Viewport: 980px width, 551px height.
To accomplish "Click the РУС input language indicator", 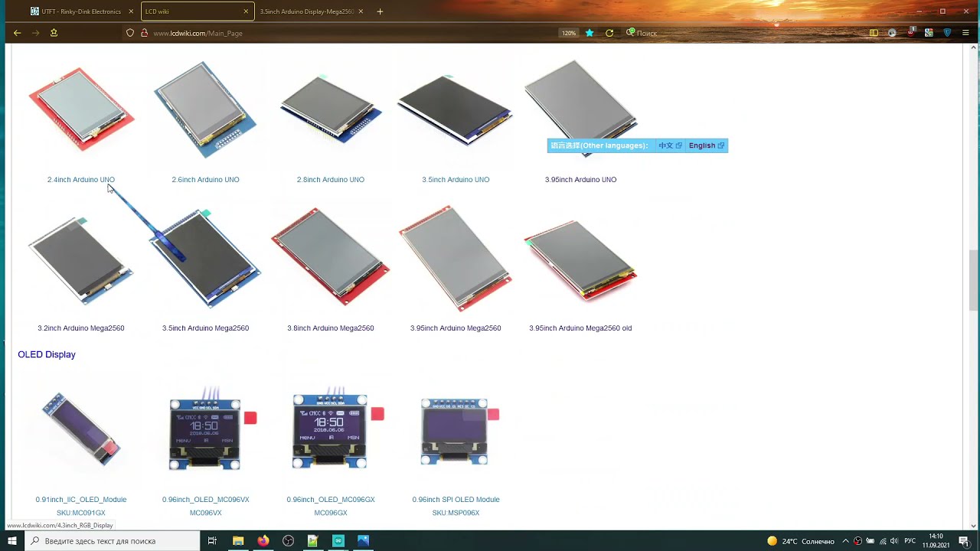I will (x=910, y=541).
